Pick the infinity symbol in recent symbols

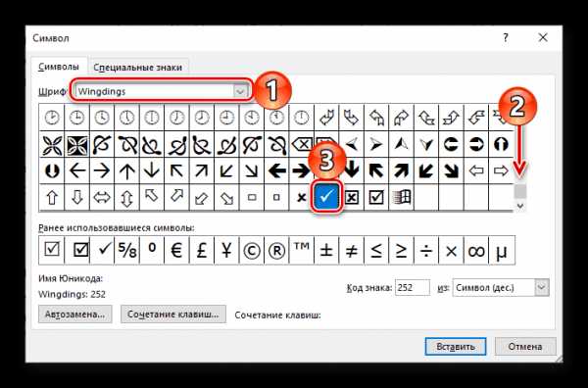[476, 251]
